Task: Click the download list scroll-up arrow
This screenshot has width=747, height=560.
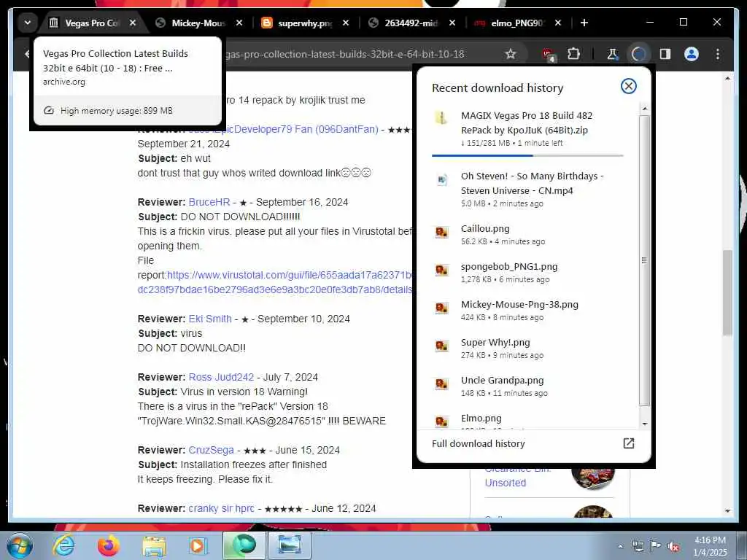Action: (x=644, y=109)
